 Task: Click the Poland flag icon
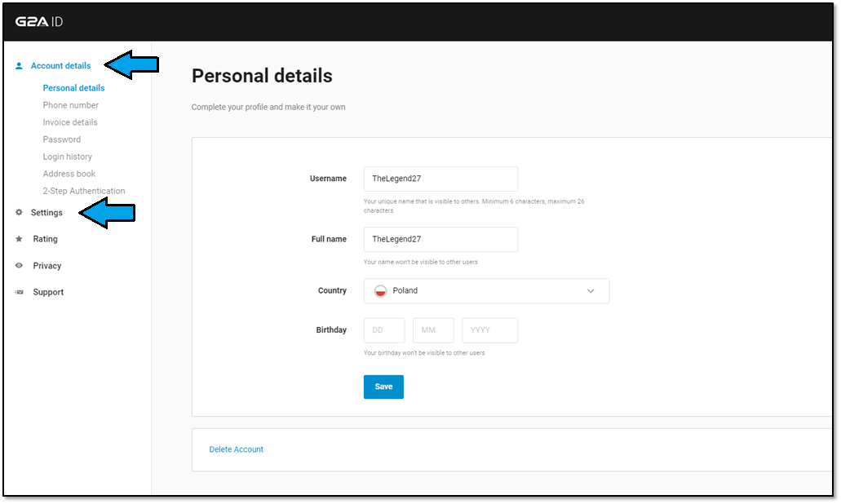[x=380, y=290]
